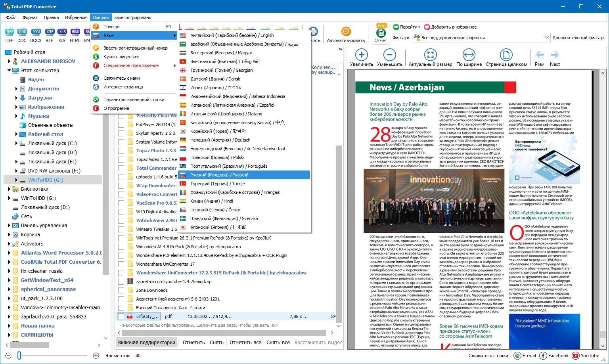Screen dimensions: 609x364
Task: Choose Английский / English language option
Action: (244, 35)
